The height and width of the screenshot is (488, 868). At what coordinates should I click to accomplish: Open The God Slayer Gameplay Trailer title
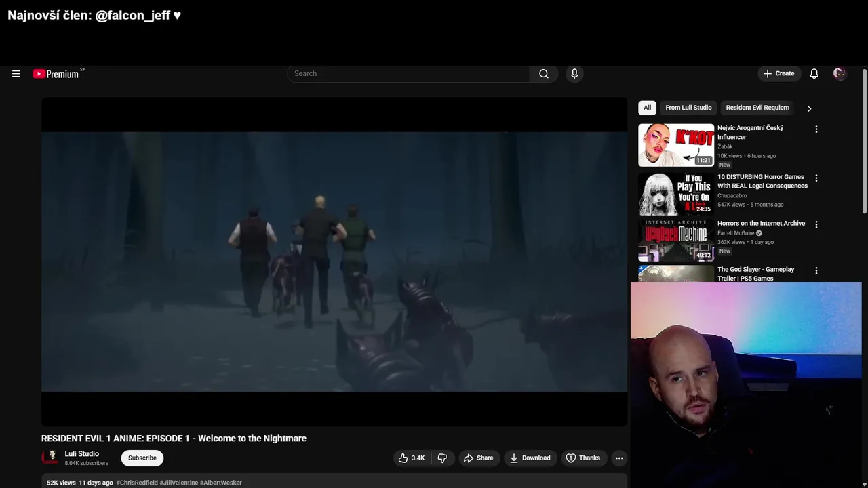click(x=755, y=274)
